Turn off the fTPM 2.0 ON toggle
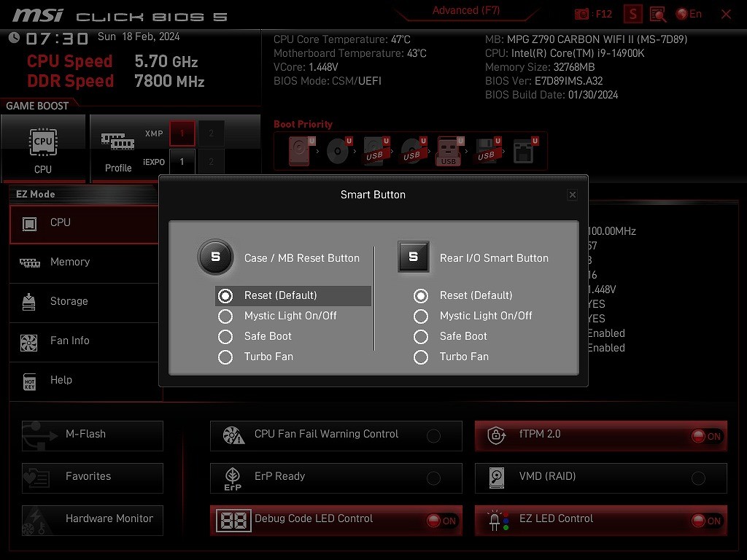Viewport: 747px width, 560px height. [707, 436]
